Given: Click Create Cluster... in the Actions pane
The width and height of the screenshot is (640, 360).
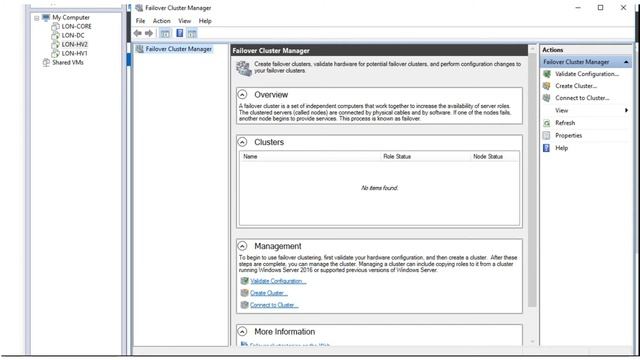Looking at the screenshot, I should point(576,86).
